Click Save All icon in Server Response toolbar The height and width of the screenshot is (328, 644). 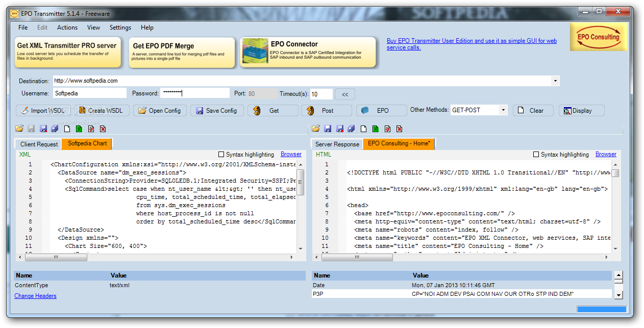pyautogui.click(x=351, y=129)
